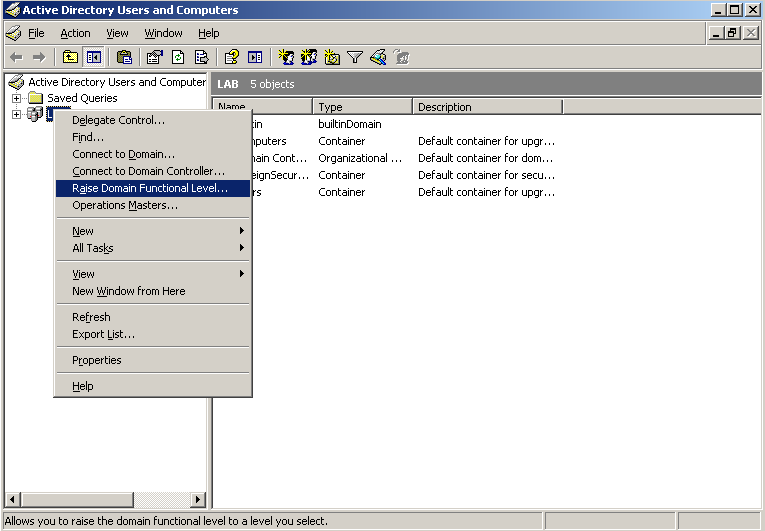This screenshot has height=531, width=765.
Task: Minimize the inner MMC child window
Action: tap(716, 33)
